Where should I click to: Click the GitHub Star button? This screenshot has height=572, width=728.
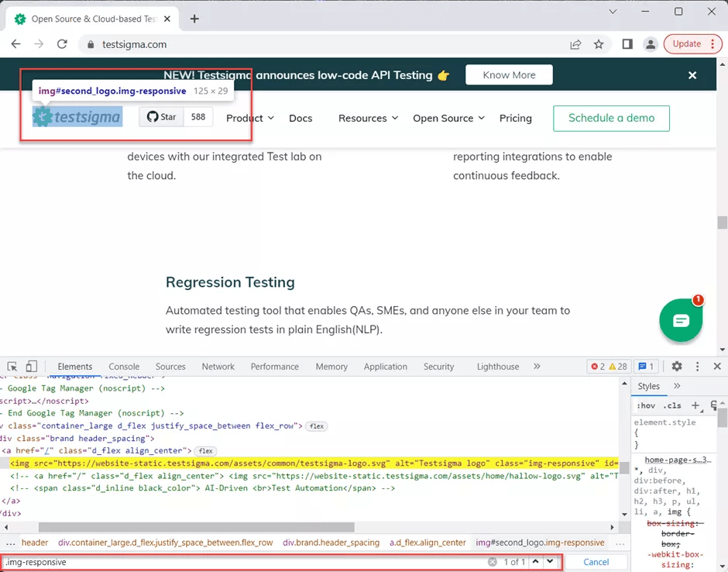click(x=162, y=116)
